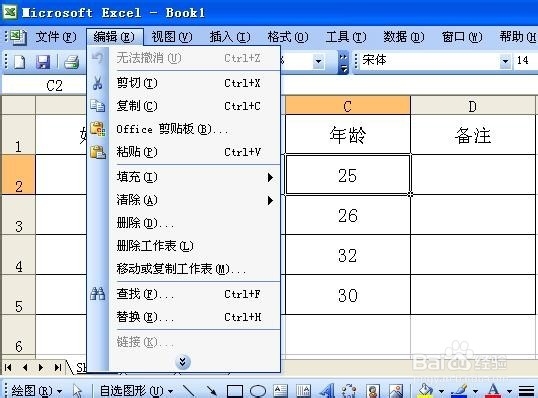
Task: Open the 自选图形 (AutoShapes) dropdown
Action: coord(137,390)
